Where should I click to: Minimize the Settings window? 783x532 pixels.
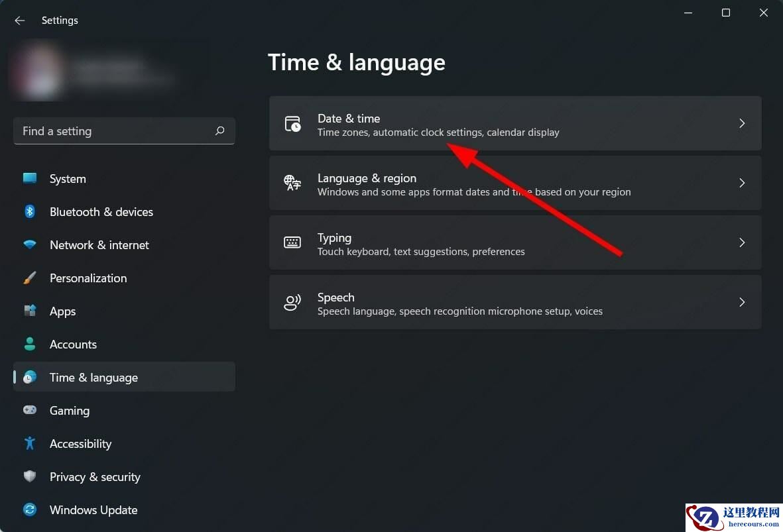coord(688,13)
